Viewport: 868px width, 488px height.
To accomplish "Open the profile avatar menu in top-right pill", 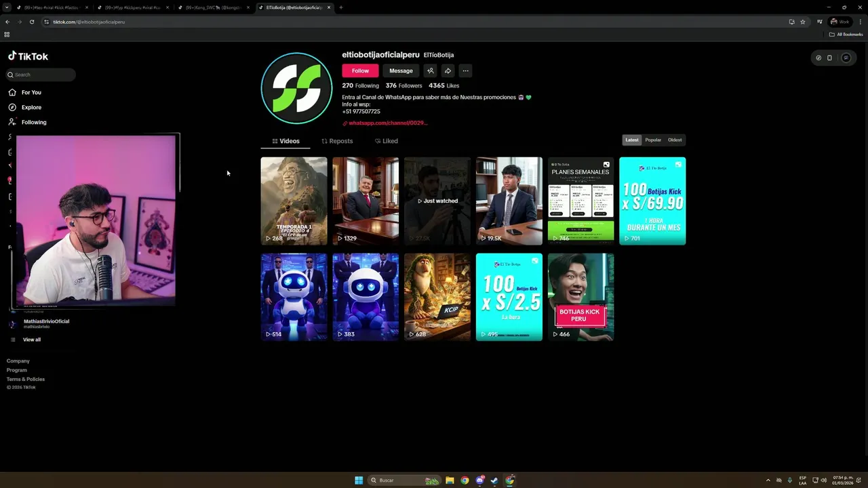I will click(x=846, y=58).
